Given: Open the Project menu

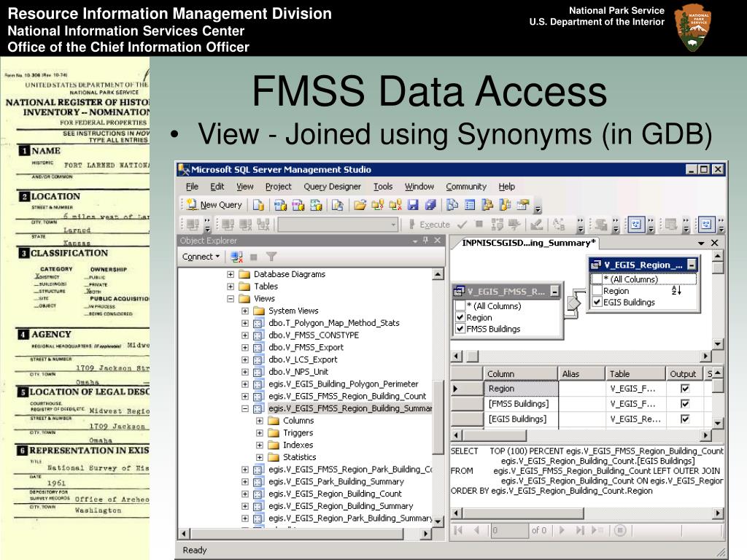Looking at the screenshot, I should 278,187.
